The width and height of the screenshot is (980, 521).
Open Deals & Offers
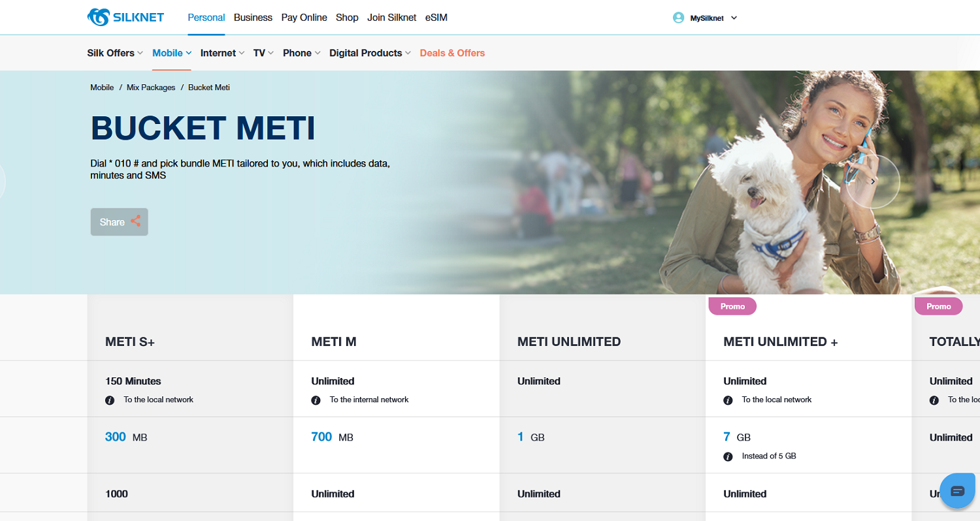point(452,53)
